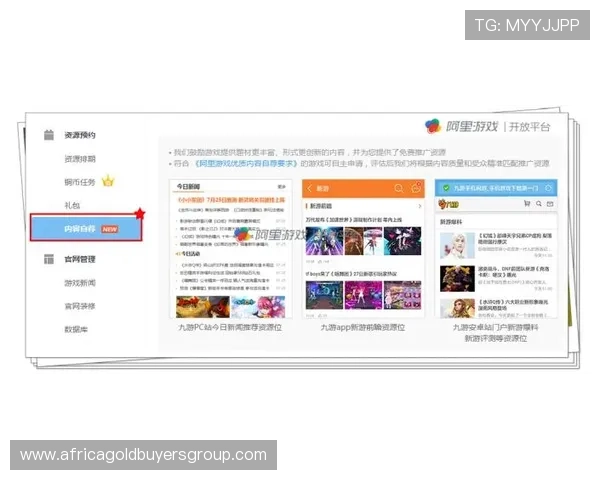600x480 pixels.
Task: Click the mail icon in the Android site preview
Action: coord(550,204)
